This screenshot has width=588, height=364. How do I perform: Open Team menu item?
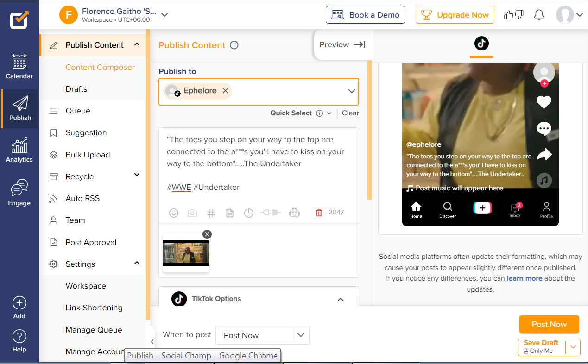(x=76, y=220)
